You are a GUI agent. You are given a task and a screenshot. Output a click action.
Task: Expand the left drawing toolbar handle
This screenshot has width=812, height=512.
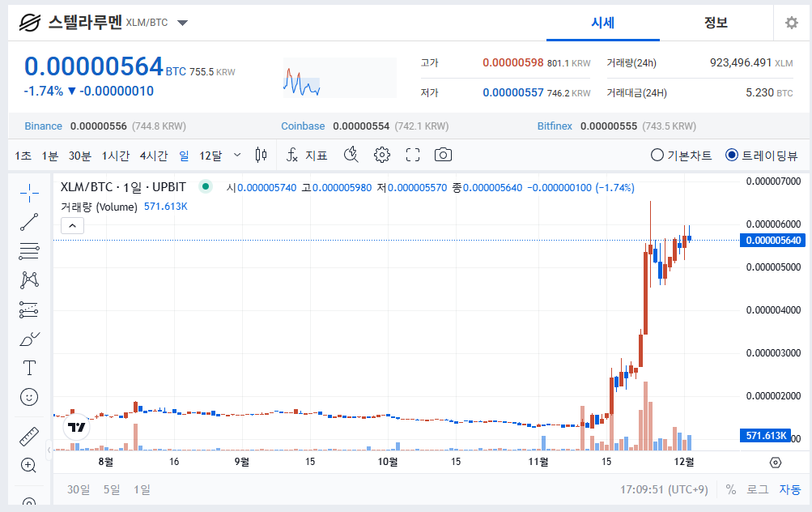click(x=49, y=450)
